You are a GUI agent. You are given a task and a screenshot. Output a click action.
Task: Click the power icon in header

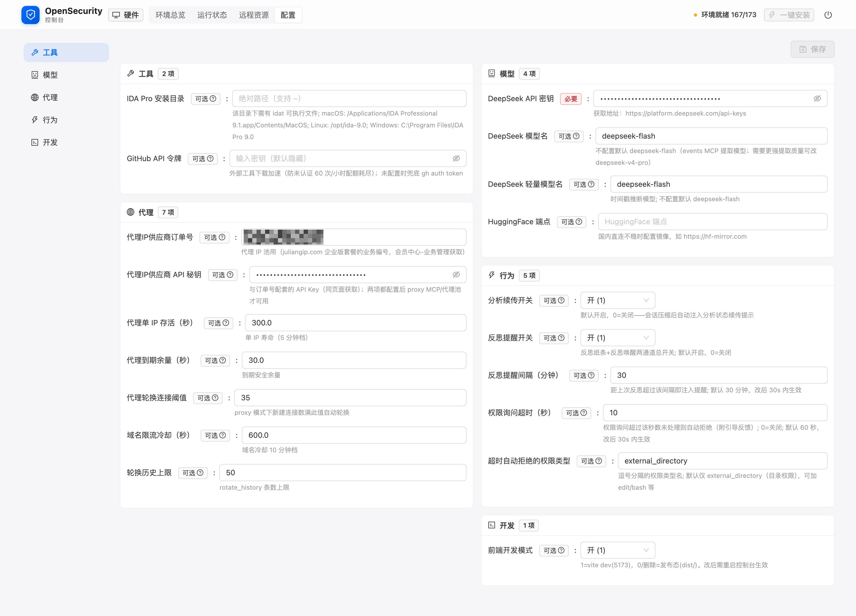(828, 15)
